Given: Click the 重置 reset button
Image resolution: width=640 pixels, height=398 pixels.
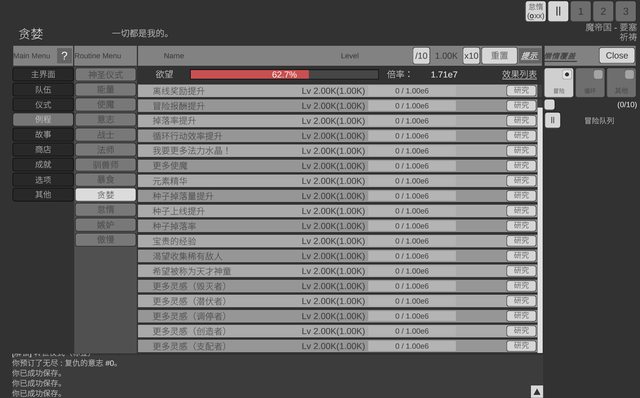Looking at the screenshot, I should coord(499,56).
